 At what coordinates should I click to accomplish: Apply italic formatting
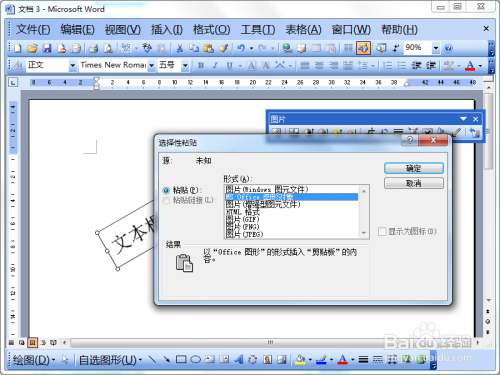pyautogui.click(x=215, y=65)
